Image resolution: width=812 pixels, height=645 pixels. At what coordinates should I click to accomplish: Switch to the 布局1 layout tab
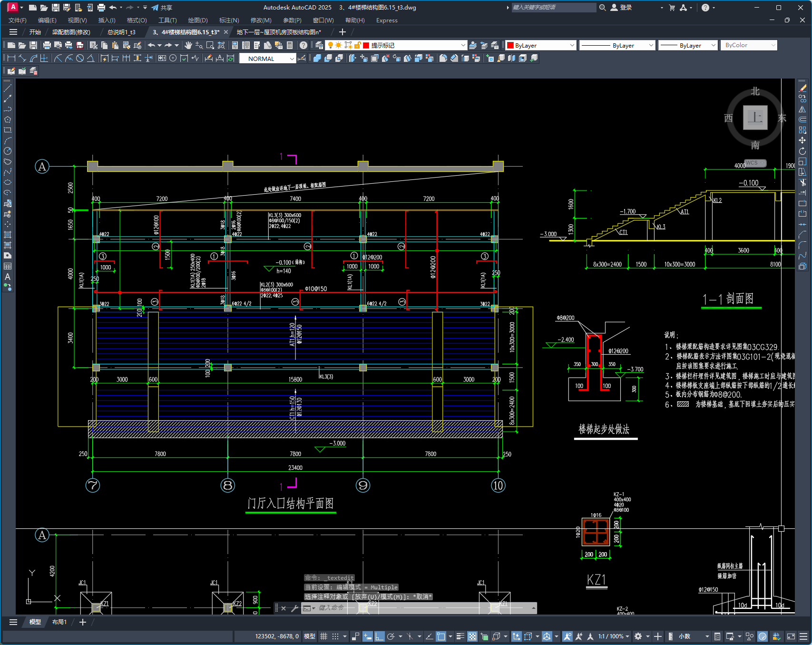point(59,622)
